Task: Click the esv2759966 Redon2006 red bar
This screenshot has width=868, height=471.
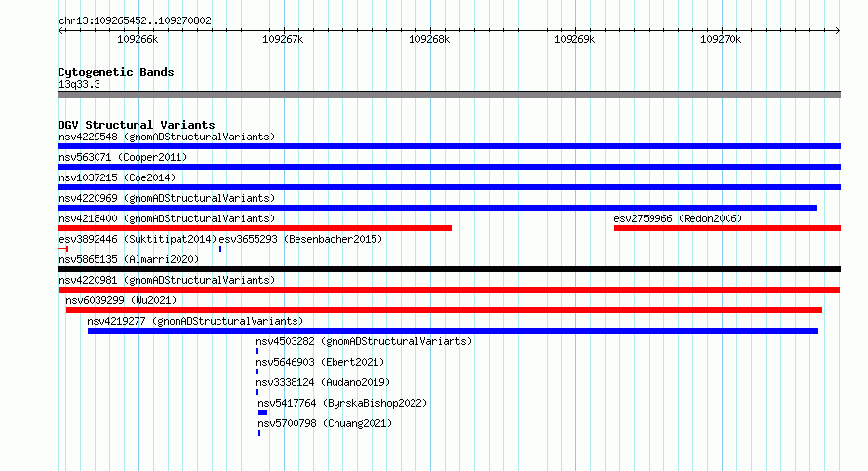Action: pyautogui.click(x=728, y=228)
